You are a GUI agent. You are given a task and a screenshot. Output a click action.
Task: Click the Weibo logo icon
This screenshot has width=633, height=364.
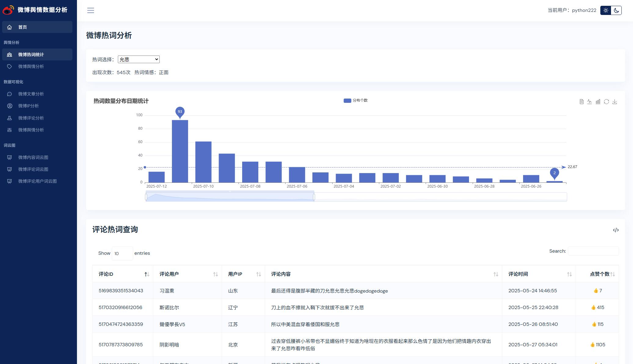[x=8, y=10]
